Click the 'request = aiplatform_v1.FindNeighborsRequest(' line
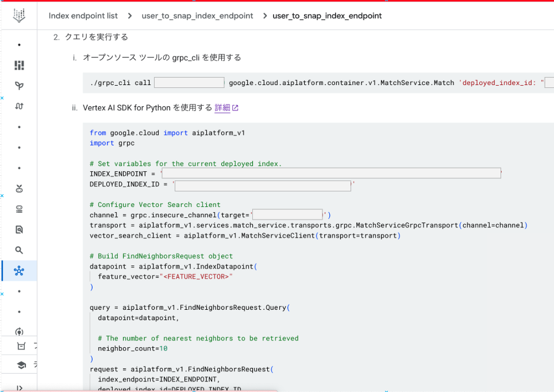 (182, 369)
